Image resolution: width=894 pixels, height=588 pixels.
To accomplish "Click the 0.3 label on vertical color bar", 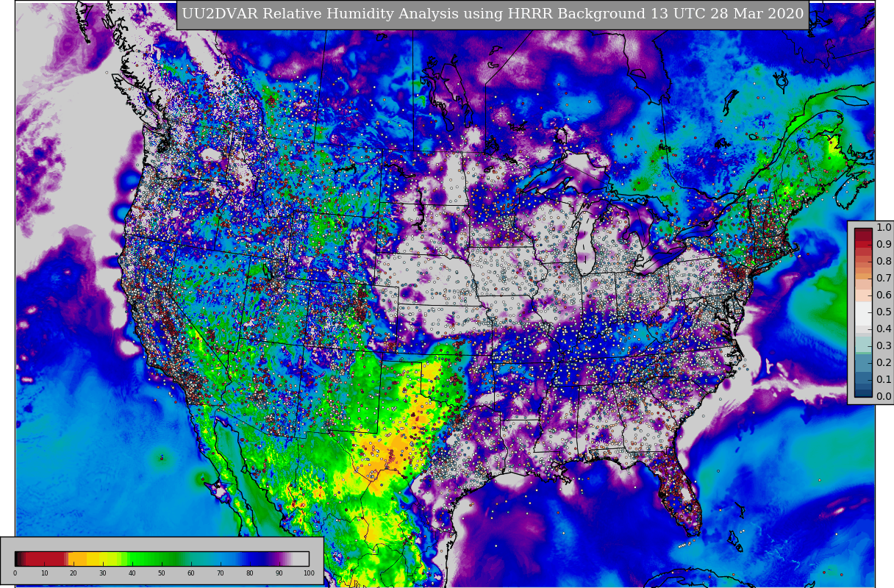I will (x=883, y=345).
